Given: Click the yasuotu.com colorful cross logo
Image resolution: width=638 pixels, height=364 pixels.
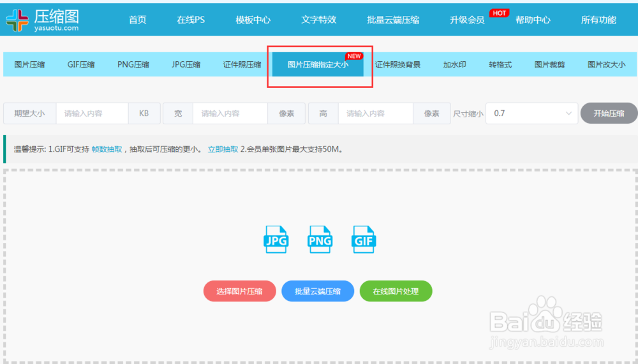Looking at the screenshot, I should 17,20.
